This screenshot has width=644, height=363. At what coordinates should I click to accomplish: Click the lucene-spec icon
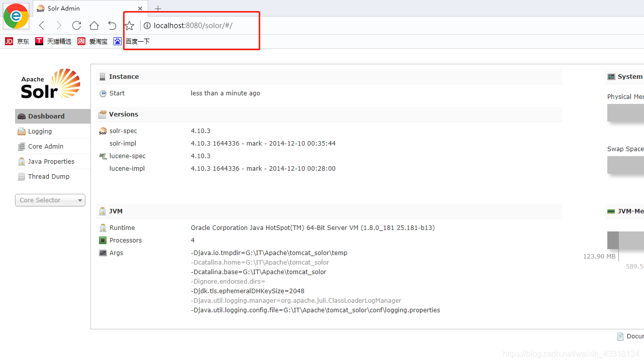tap(103, 156)
